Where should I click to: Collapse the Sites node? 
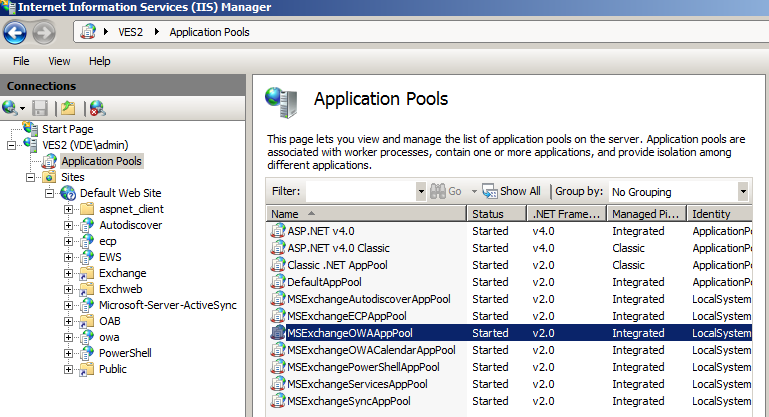[x=30, y=177]
